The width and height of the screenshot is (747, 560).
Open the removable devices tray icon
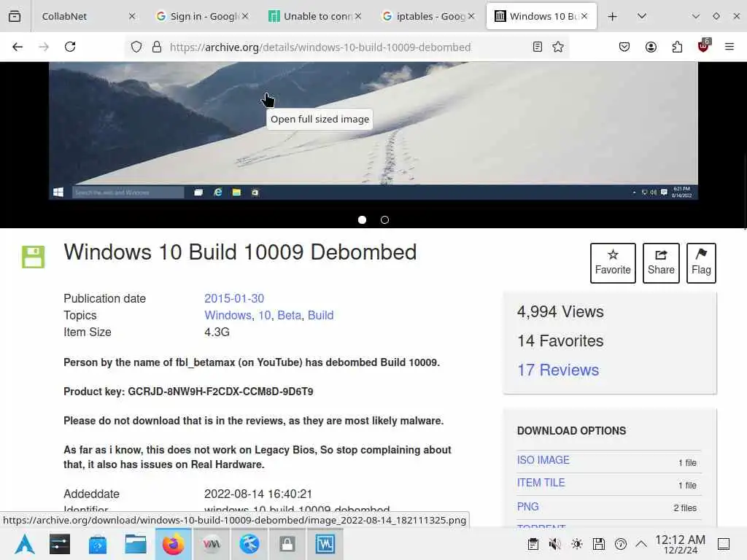(x=599, y=544)
